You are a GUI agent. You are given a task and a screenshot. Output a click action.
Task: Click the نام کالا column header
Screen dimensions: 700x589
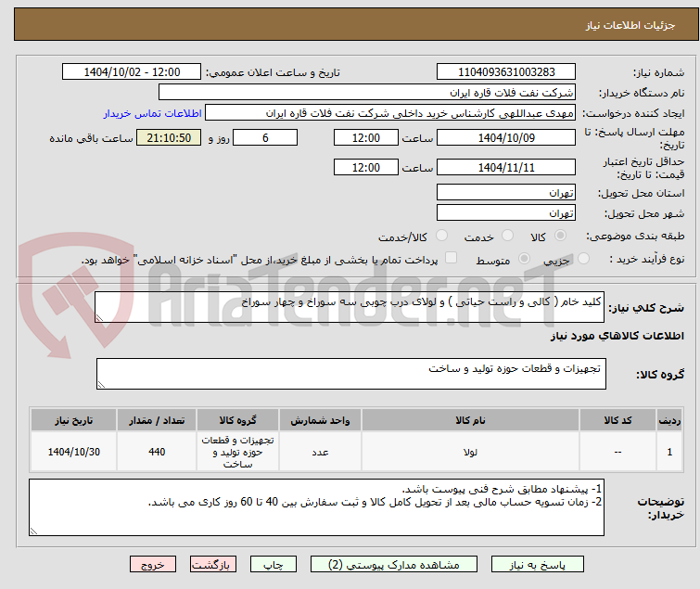tap(470, 420)
